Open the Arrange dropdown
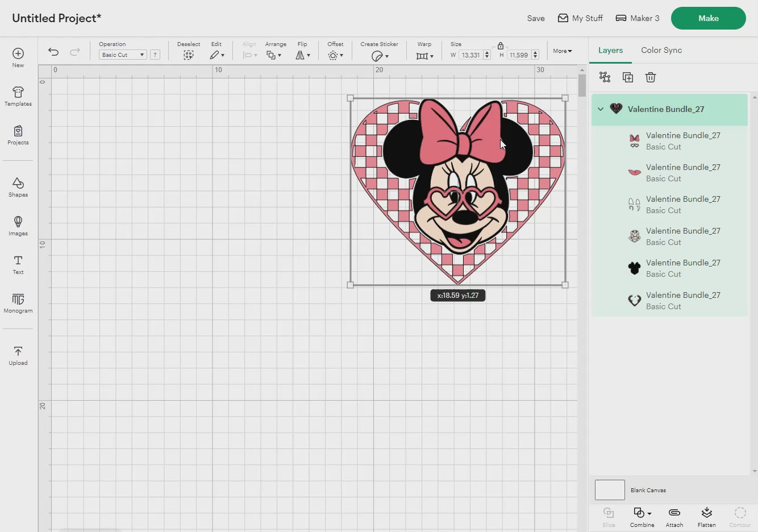The height and width of the screenshot is (532, 758). tap(274, 55)
